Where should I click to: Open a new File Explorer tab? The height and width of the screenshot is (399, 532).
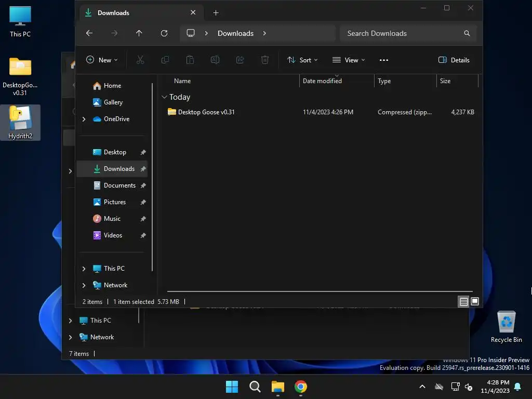point(216,13)
